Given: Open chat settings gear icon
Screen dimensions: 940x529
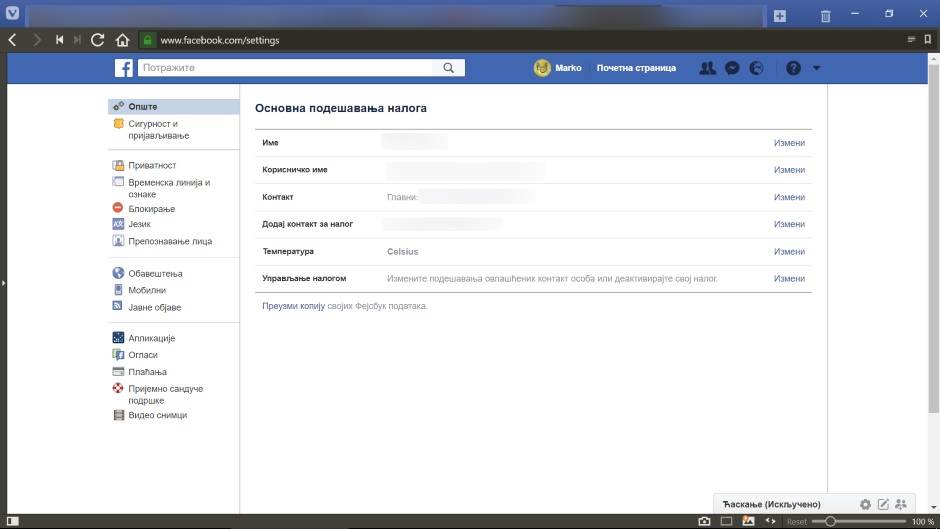Looking at the screenshot, I should click(866, 504).
